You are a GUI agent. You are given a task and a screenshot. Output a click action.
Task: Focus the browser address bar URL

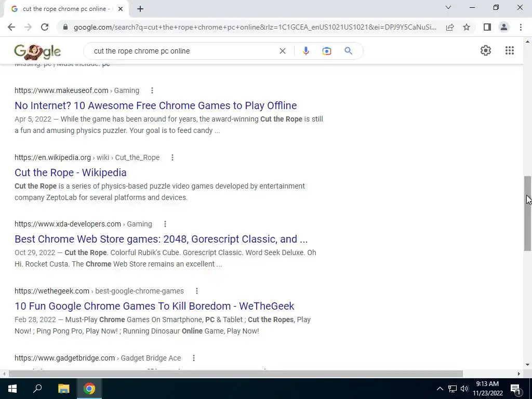click(x=255, y=27)
